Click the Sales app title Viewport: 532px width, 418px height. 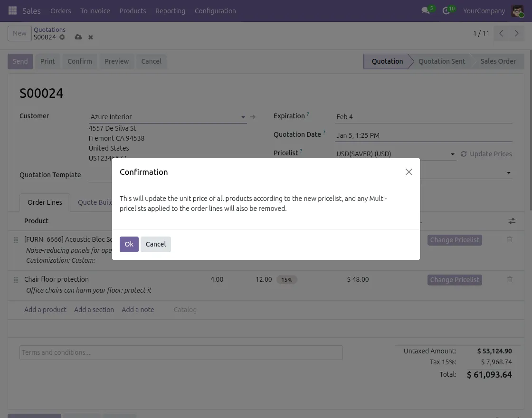31,11
